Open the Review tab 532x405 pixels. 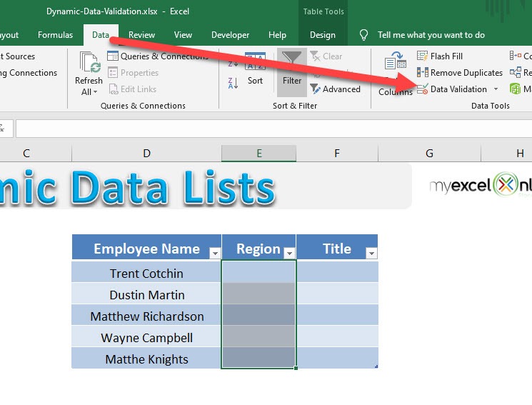coord(141,35)
